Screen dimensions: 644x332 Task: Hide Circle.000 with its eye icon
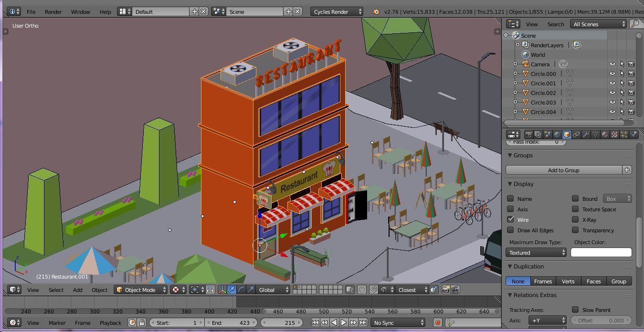pos(612,73)
